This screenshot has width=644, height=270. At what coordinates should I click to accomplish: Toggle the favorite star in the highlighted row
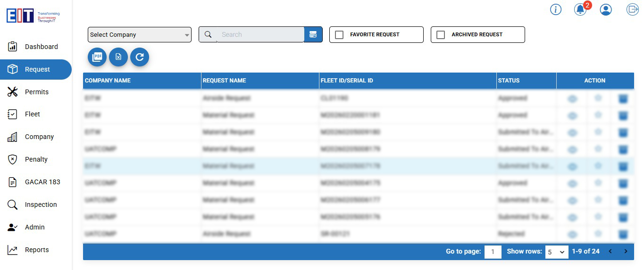[598, 165]
